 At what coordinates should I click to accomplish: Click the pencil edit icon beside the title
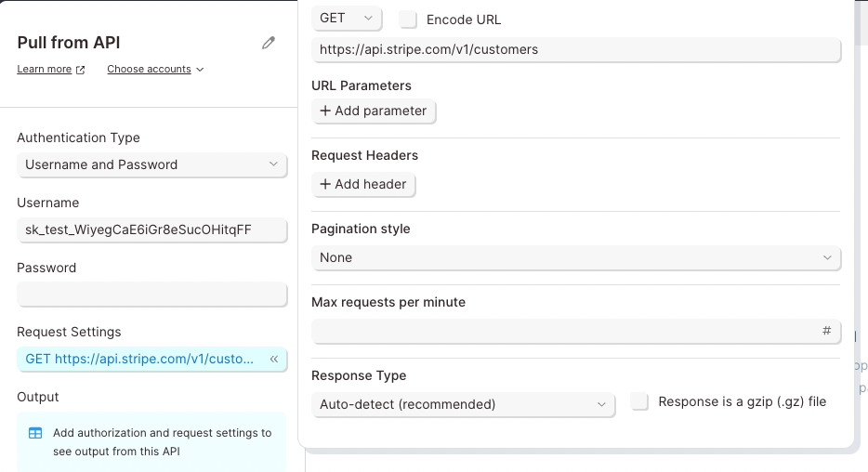[269, 43]
